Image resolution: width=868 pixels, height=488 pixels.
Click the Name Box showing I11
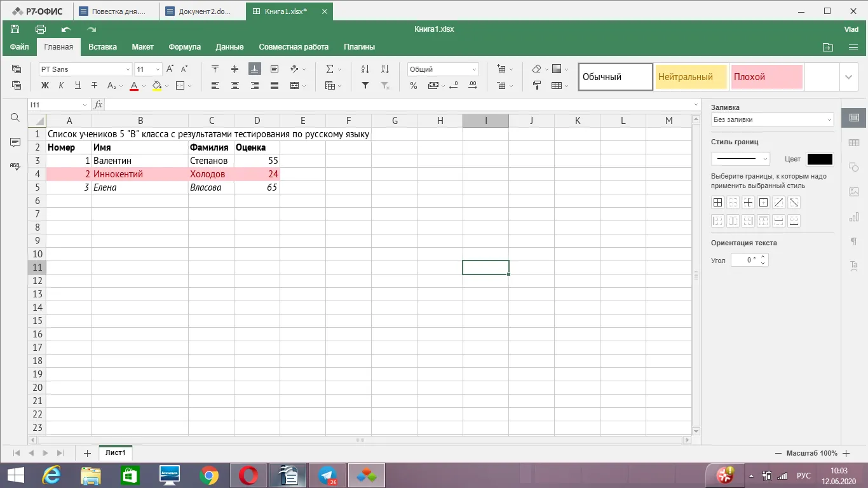tap(58, 105)
